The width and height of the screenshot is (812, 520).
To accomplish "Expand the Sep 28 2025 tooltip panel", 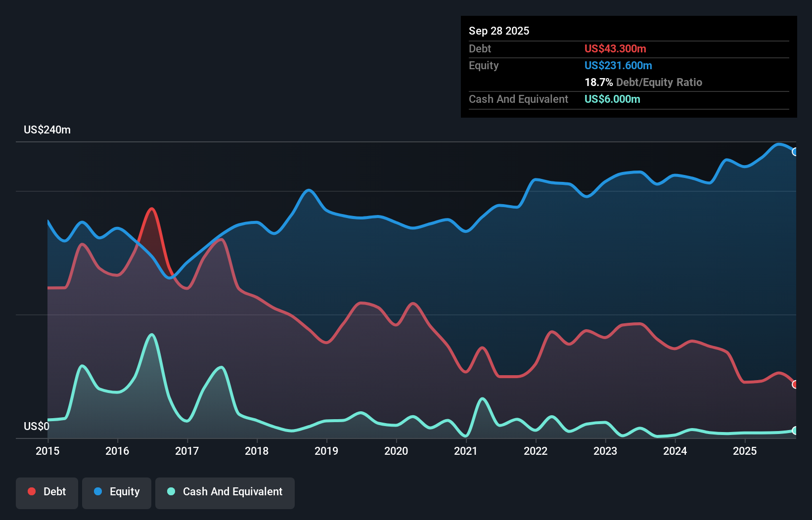I will [499, 31].
